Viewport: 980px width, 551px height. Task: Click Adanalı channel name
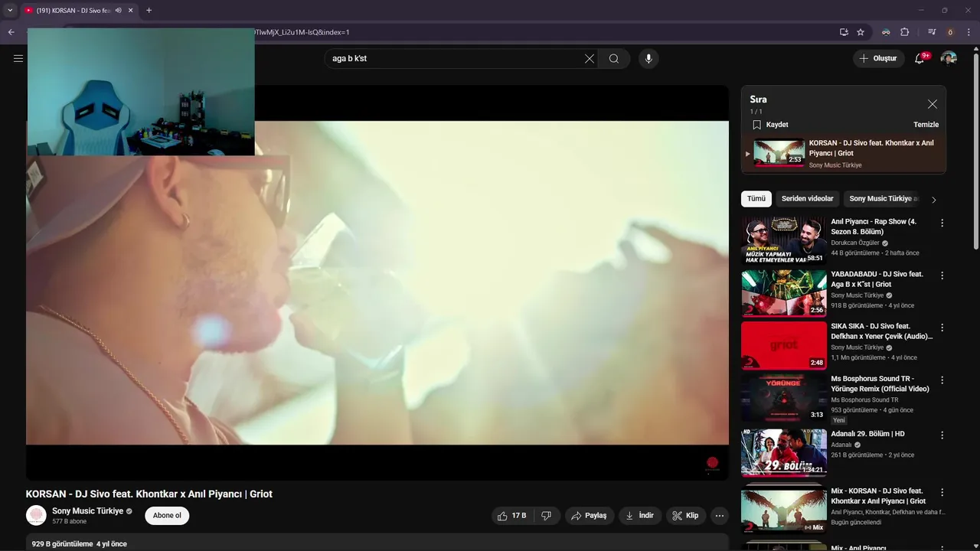tap(841, 445)
